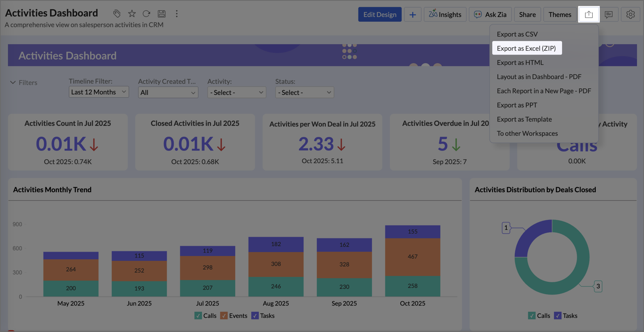This screenshot has height=332, width=644.
Task: Click Oct 2025 Events bar segment 467
Action: [412, 257]
